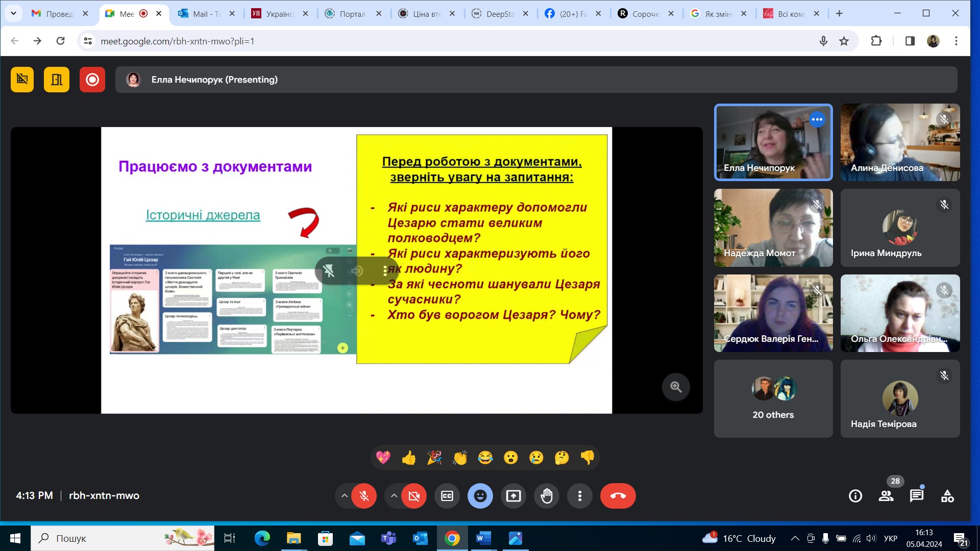
Task: Send surprised face reaction
Action: pyautogui.click(x=511, y=458)
